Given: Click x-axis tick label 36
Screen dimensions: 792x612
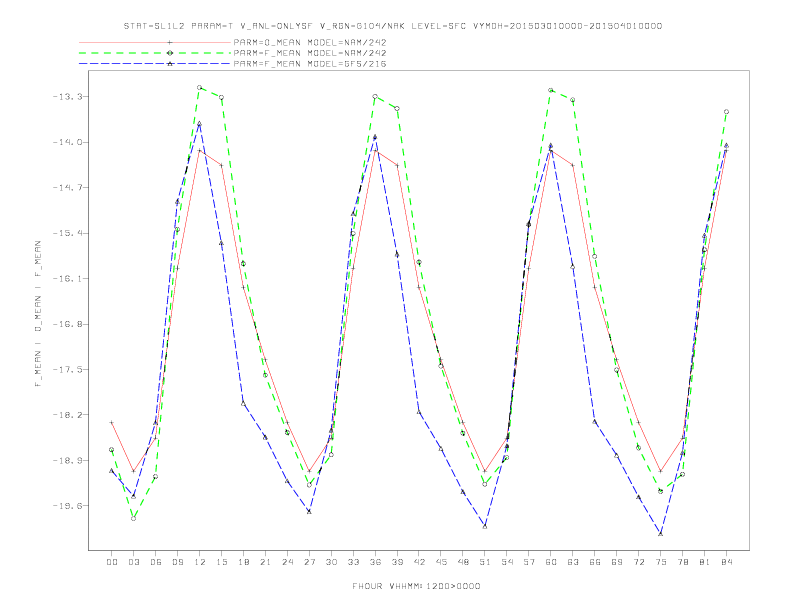Looking at the screenshot, I should 375,562.
